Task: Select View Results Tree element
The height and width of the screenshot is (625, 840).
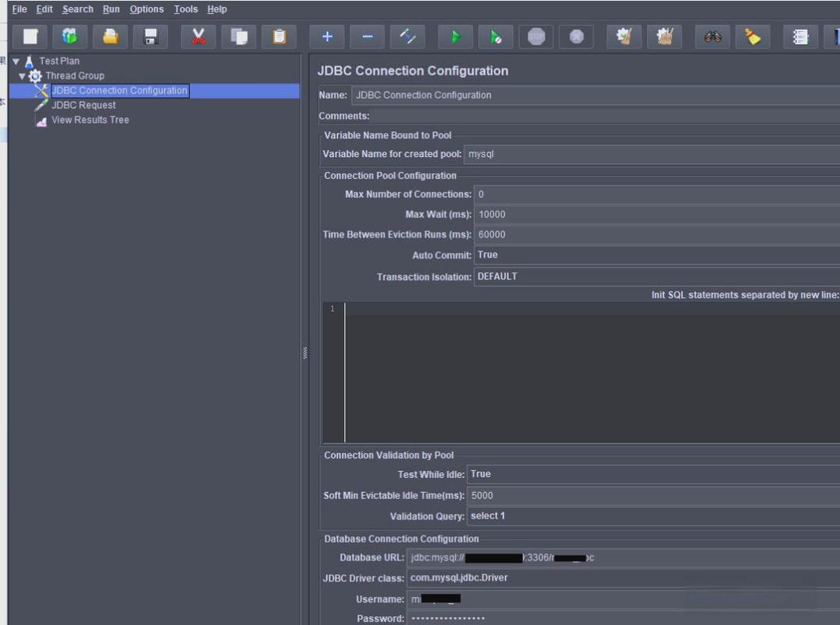Action: tap(90, 120)
